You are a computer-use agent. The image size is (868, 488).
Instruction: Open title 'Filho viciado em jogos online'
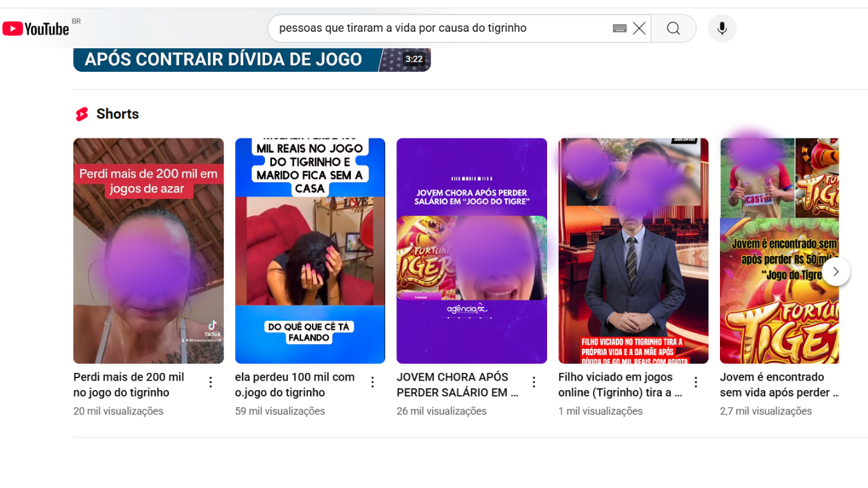[620, 384]
